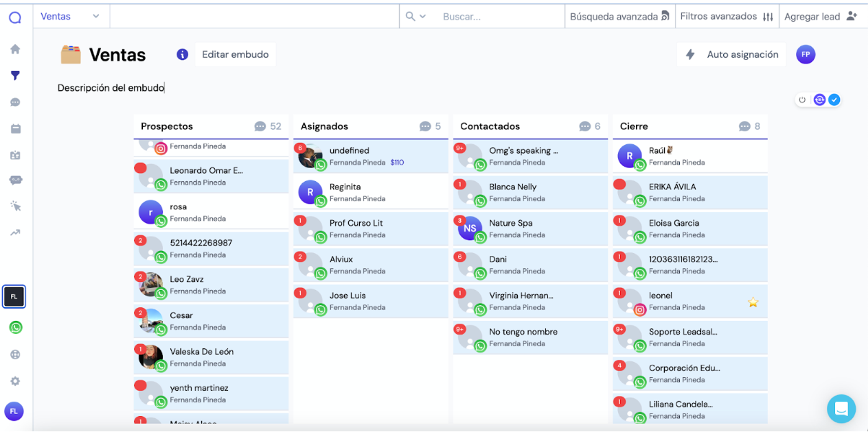Open the home icon in sidebar
Viewport: 868px width, 434px height.
pos(15,49)
